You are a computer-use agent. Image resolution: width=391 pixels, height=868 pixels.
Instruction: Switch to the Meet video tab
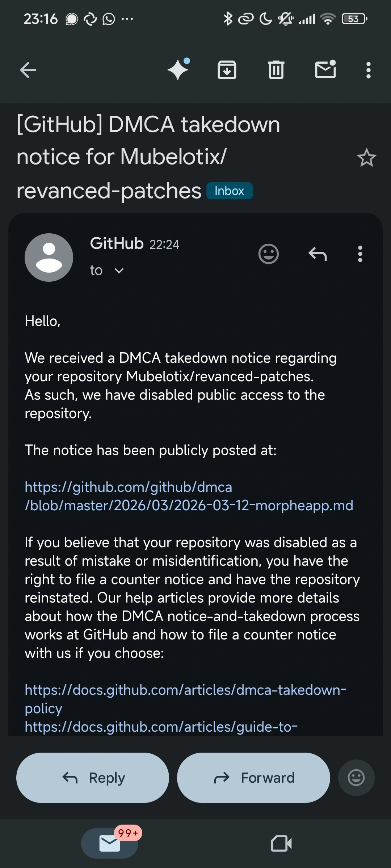click(x=281, y=843)
